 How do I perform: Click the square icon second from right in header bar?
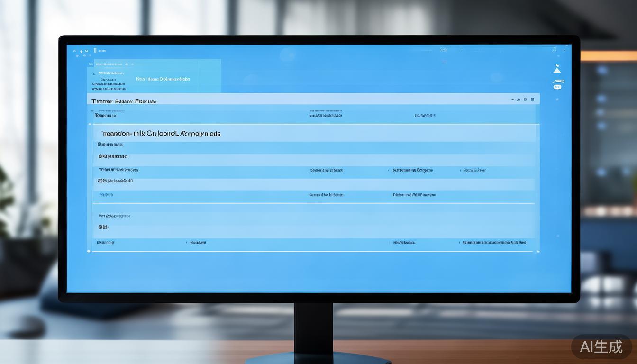coord(525,100)
